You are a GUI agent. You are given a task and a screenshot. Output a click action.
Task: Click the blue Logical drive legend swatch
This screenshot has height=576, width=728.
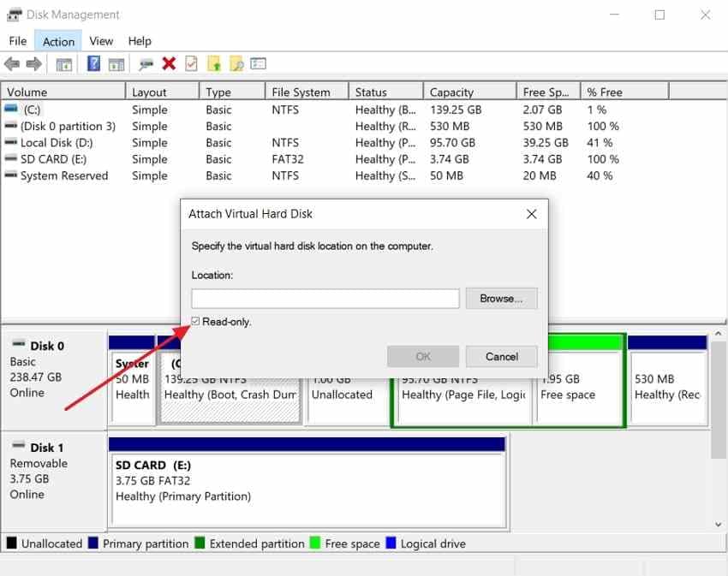pyautogui.click(x=391, y=543)
